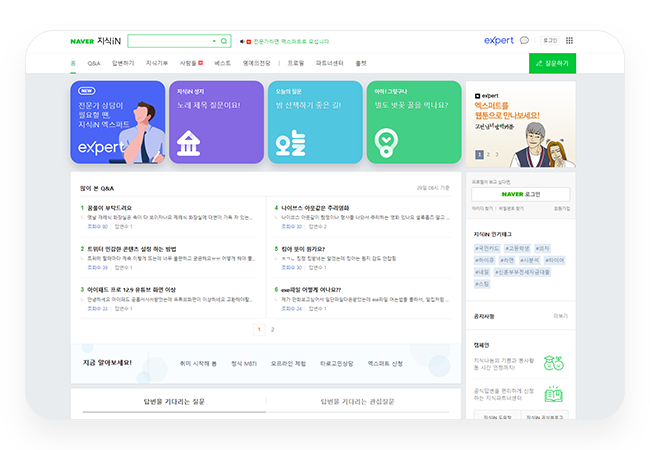Go to page 2 of Q&A list
The image size is (650, 450).
[272, 329]
